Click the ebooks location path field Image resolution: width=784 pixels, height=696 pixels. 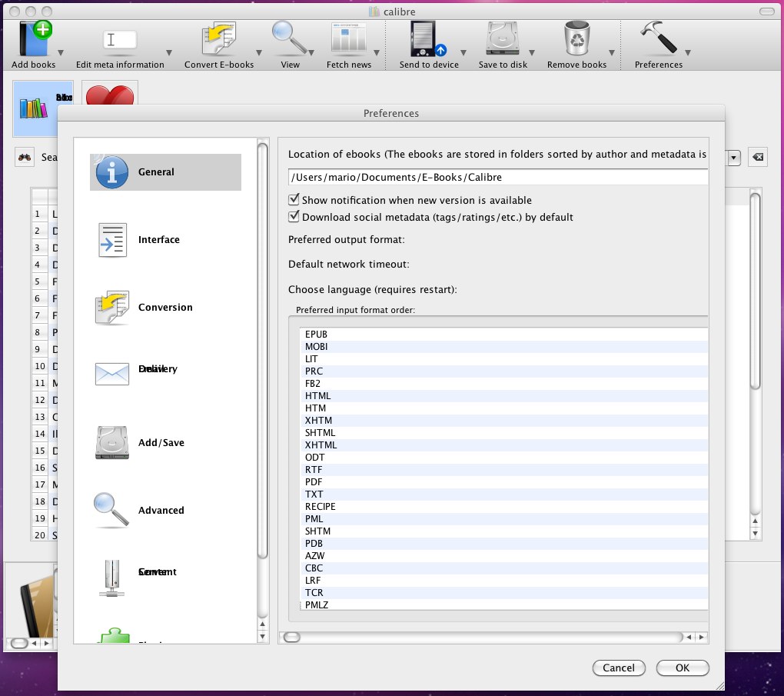pos(498,177)
